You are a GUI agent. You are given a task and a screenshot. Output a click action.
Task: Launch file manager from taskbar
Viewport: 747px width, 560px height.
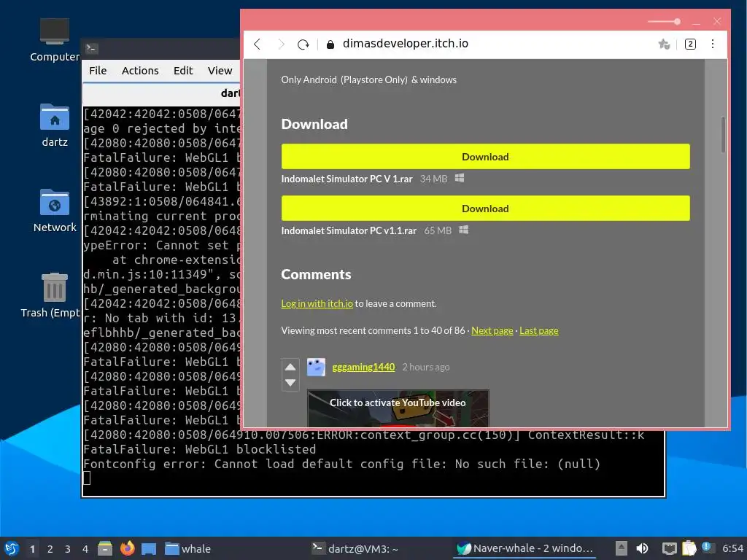click(105, 548)
